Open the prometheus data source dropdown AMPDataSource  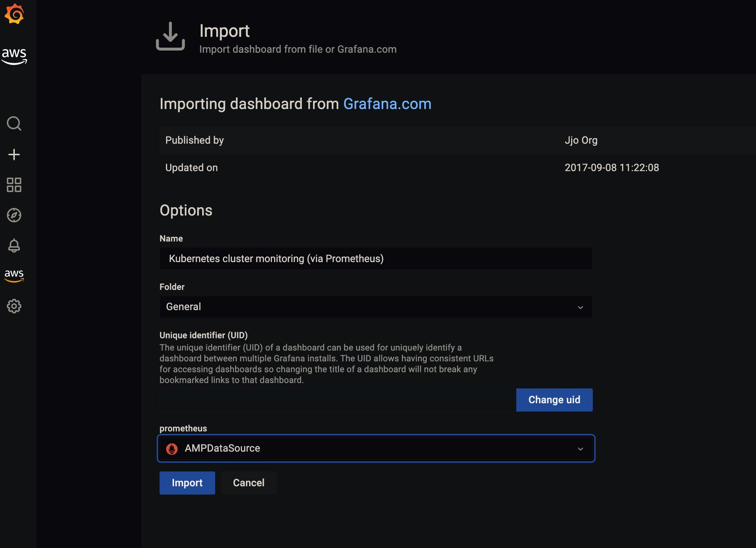point(376,448)
